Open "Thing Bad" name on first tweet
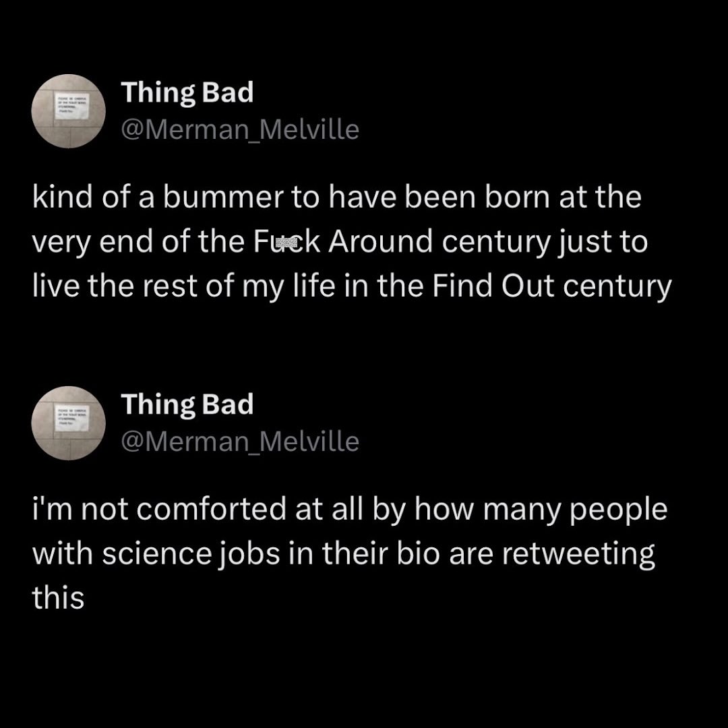728x728 pixels. [x=187, y=93]
